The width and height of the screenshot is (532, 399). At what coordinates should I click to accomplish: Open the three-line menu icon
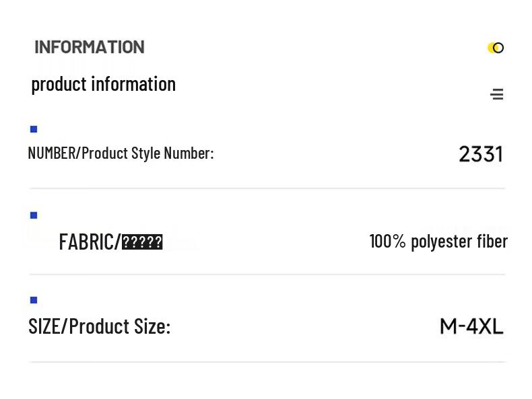click(x=497, y=94)
